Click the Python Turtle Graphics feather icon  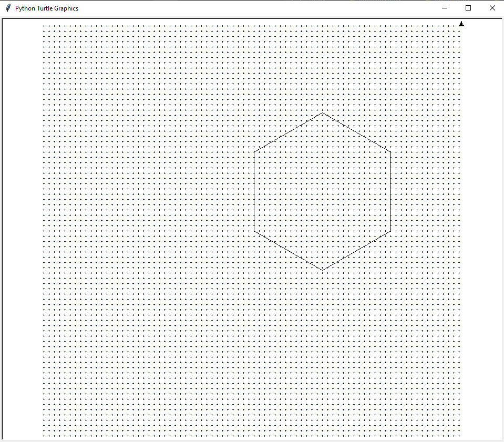point(8,8)
